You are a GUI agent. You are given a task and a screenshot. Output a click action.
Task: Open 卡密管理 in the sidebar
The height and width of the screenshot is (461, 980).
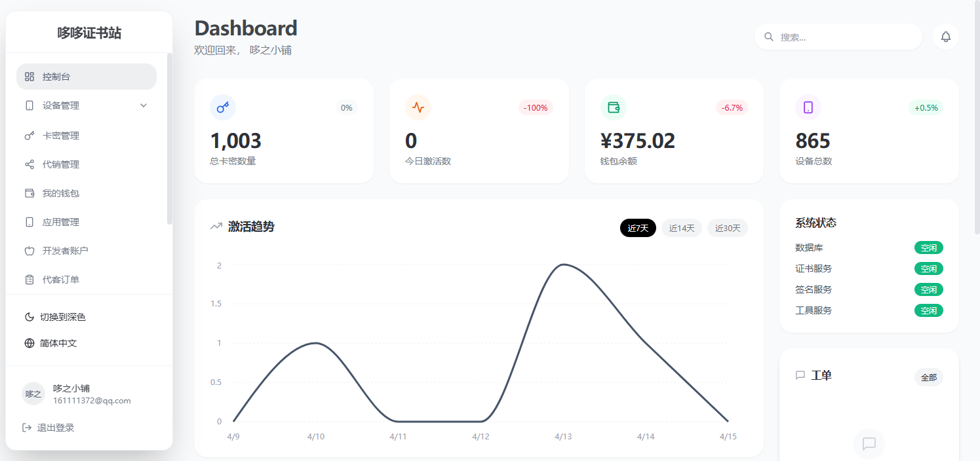87,136
